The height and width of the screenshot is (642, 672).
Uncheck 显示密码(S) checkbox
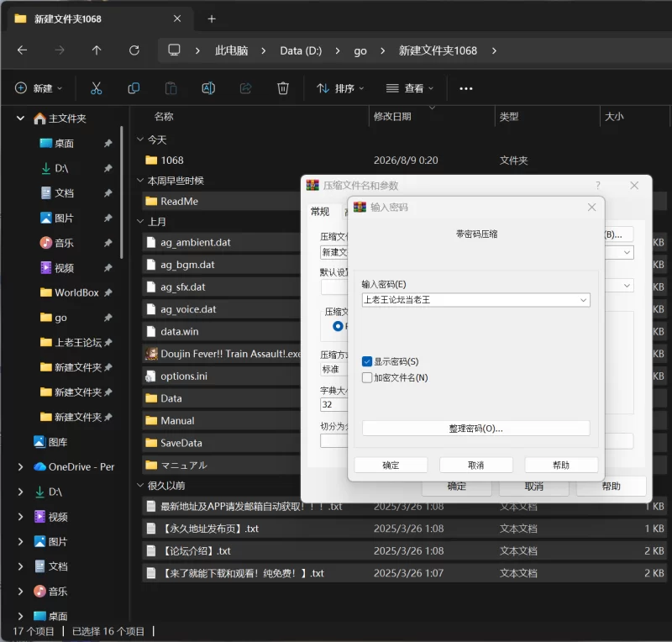tap(367, 361)
